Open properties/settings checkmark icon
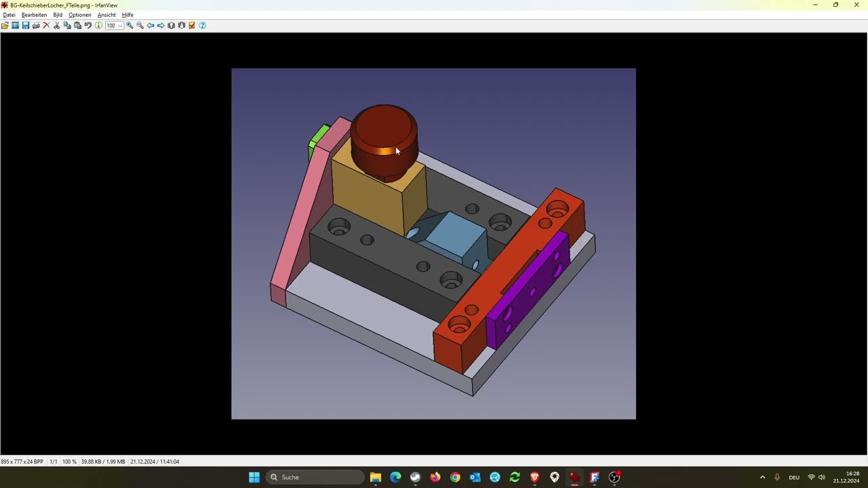This screenshot has width=868, height=488. [192, 25]
